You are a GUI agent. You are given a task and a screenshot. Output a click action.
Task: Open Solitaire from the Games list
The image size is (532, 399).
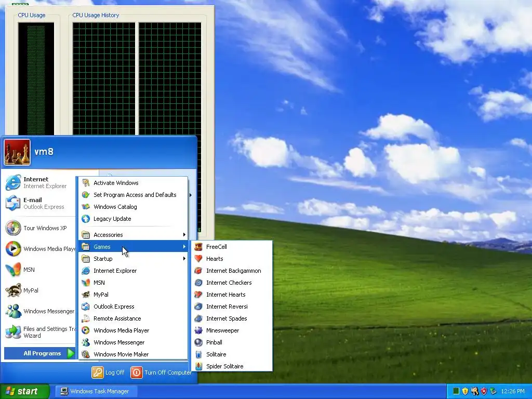pos(232,354)
